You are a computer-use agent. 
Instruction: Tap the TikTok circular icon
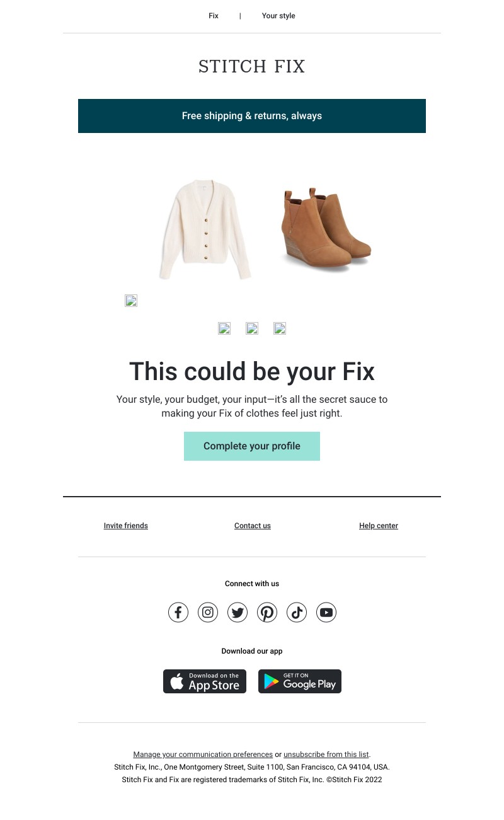pyautogui.click(x=297, y=612)
